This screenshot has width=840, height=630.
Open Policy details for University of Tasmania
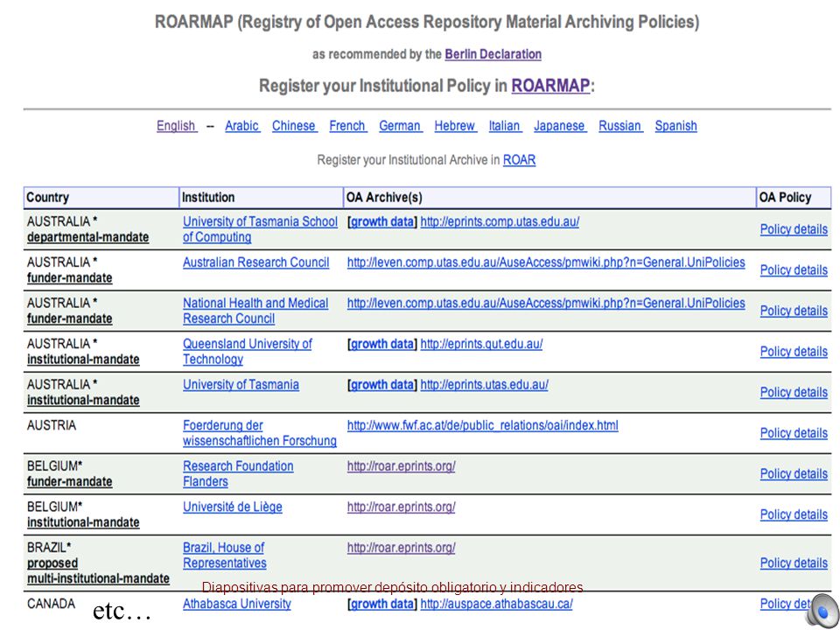[x=794, y=392]
